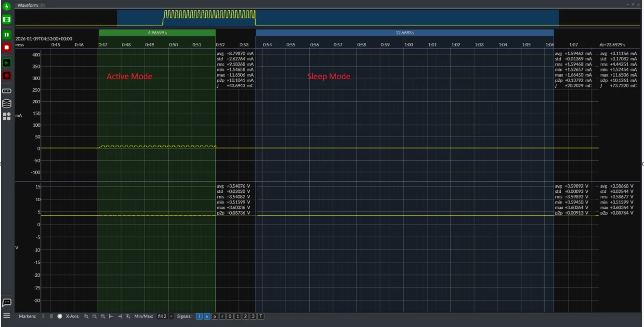644x327 pixels.
Task: Clear all markers with the round X icon
Action: [60, 316]
